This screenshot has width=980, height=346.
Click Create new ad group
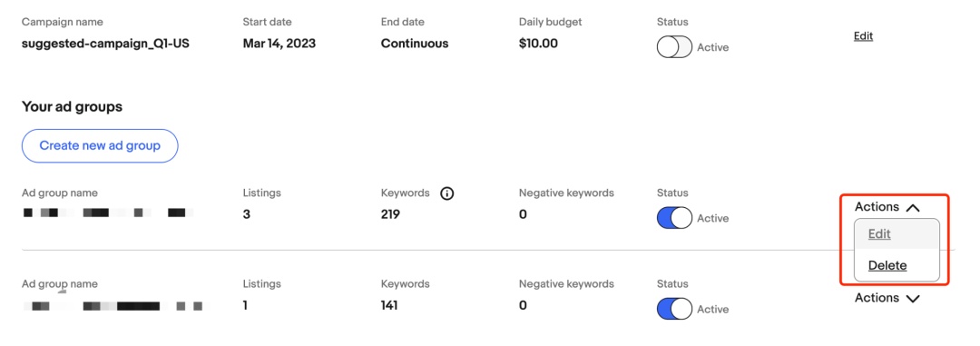pos(100,146)
